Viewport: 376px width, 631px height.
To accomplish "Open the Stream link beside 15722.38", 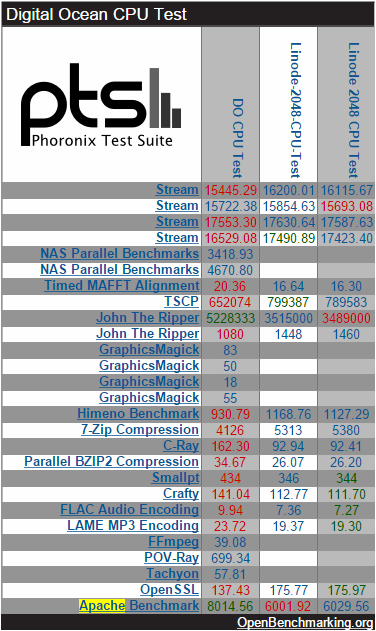I will [177, 206].
